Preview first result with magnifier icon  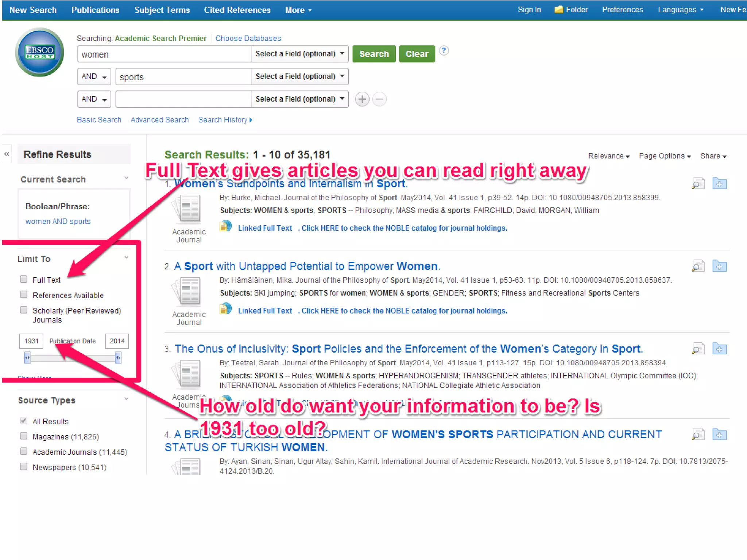click(698, 183)
